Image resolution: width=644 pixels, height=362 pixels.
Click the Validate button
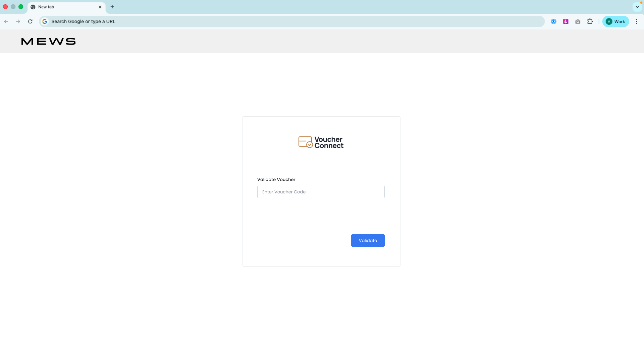point(368,240)
